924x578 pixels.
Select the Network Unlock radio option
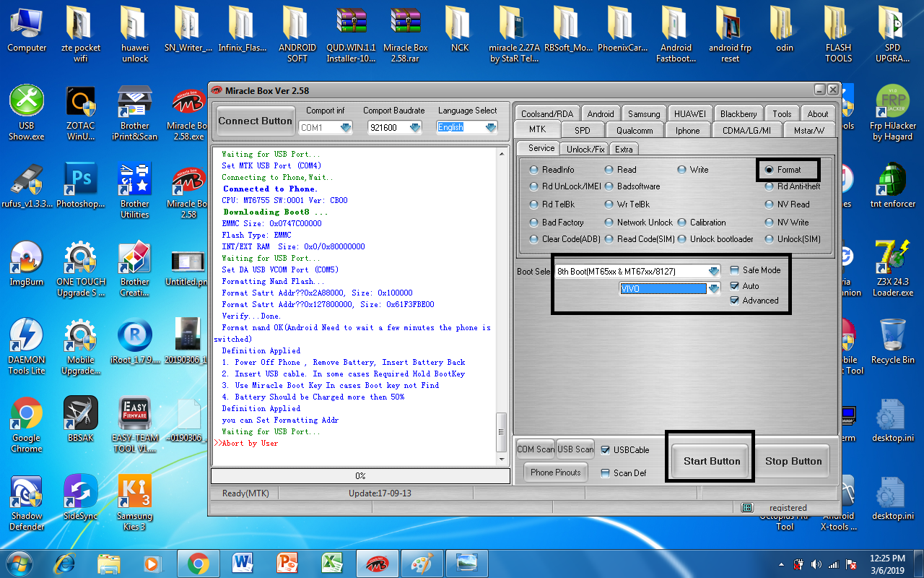point(638,223)
